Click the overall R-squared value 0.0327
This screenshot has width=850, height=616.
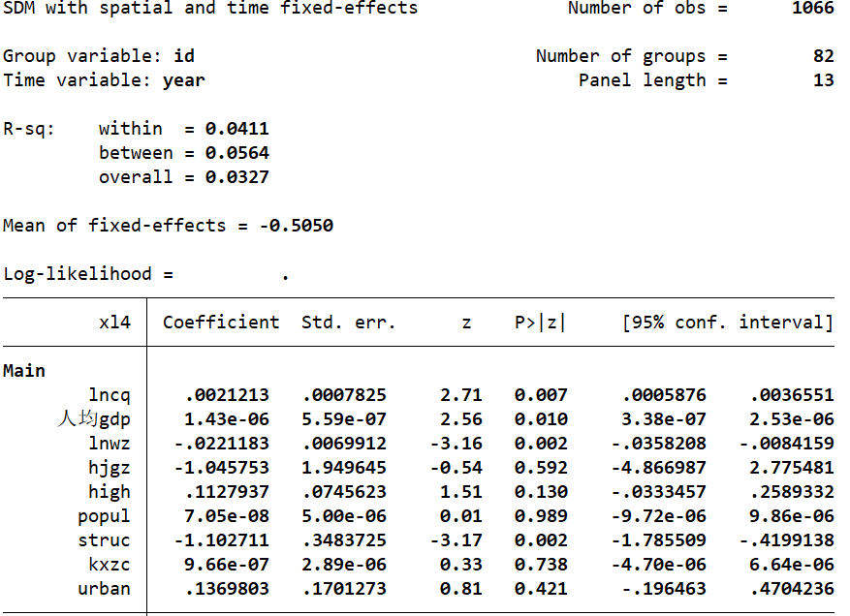point(237,177)
